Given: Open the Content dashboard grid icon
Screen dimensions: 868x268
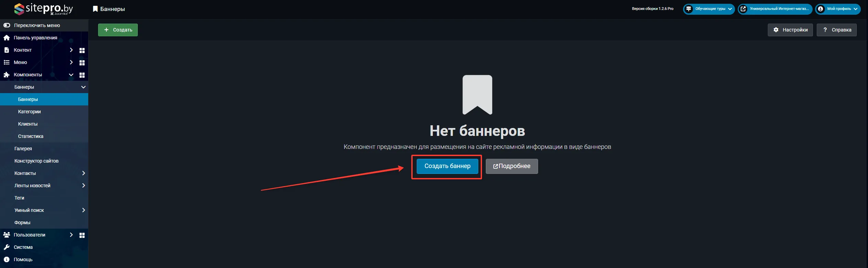Looking at the screenshot, I should point(82,50).
